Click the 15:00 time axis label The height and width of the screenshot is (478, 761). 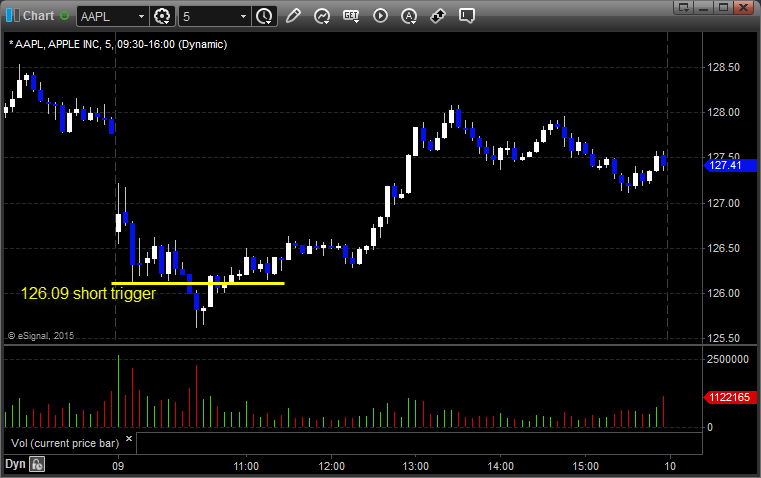(x=585, y=466)
